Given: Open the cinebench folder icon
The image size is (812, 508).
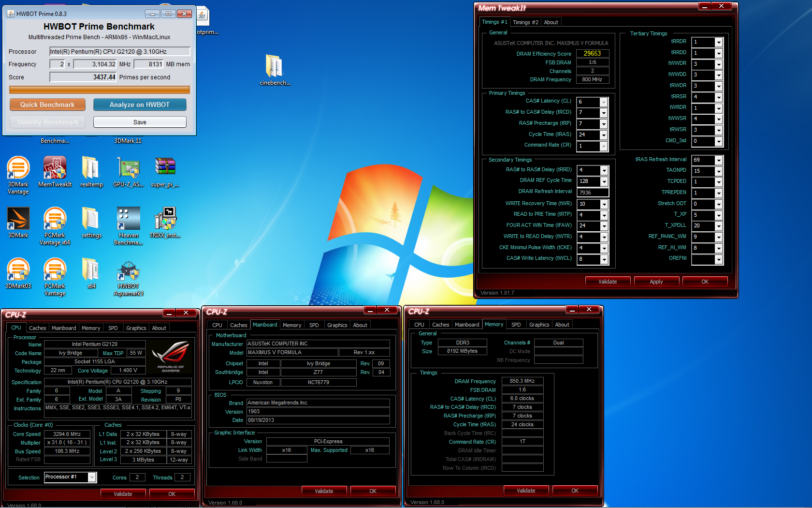Looking at the screenshot, I should coord(275,70).
